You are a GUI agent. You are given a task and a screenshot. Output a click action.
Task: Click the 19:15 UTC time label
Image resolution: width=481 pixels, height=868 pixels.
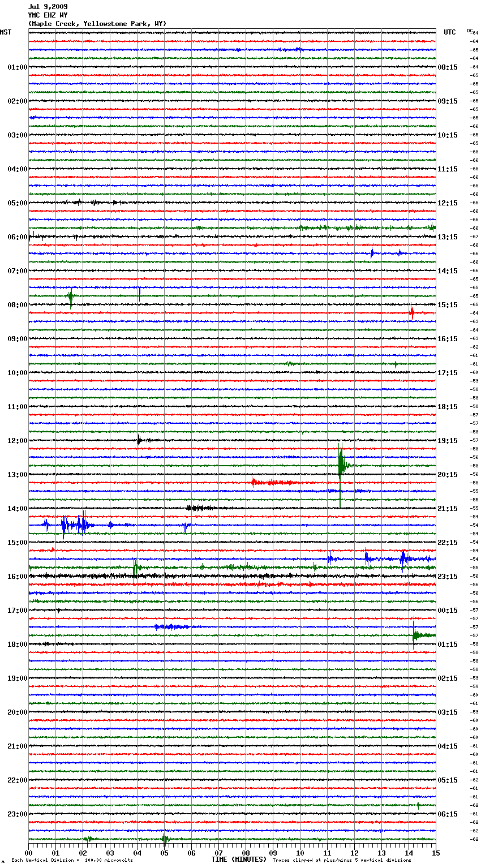448,441
